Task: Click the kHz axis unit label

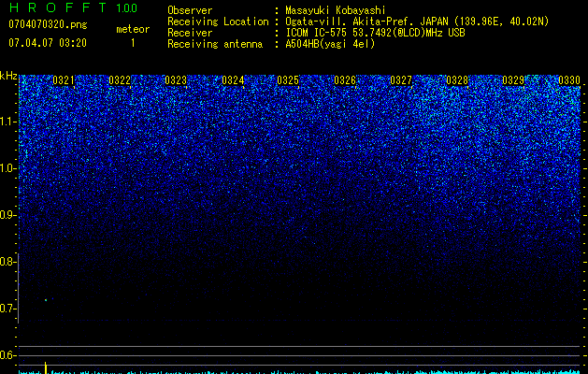Action: [x=8, y=76]
